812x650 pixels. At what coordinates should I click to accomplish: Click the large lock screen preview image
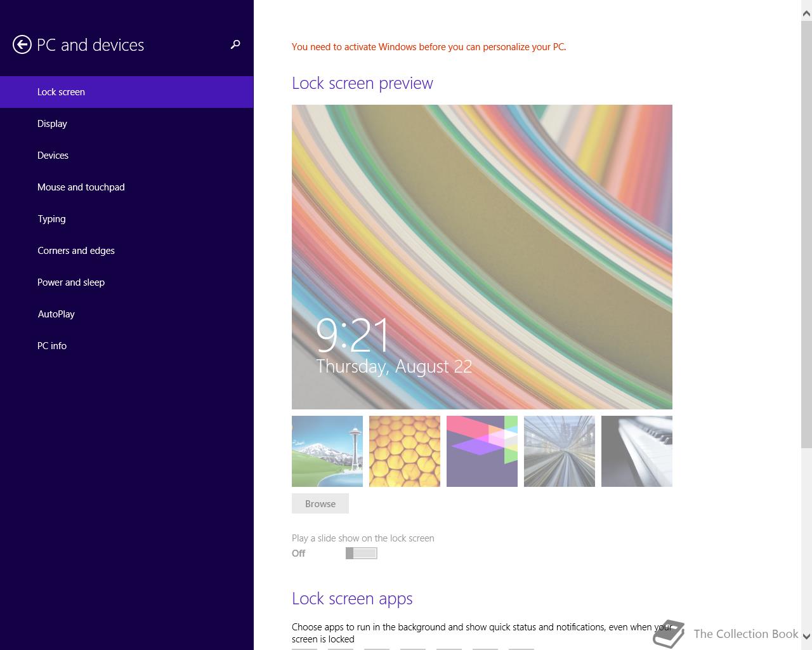tap(482, 257)
